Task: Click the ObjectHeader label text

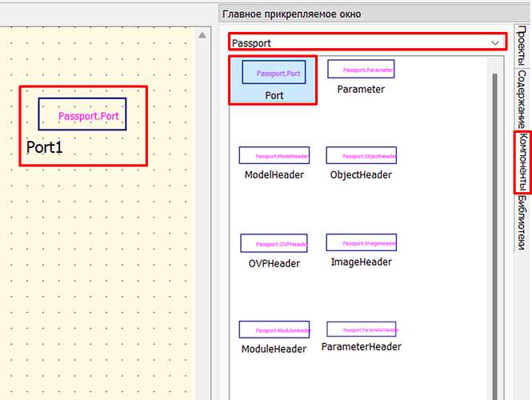Action: click(361, 174)
